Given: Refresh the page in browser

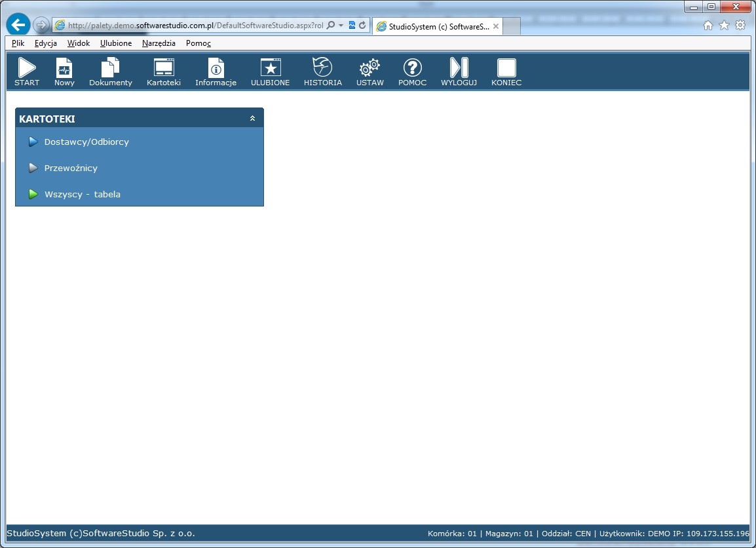Looking at the screenshot, I should (x=362, y=26).
